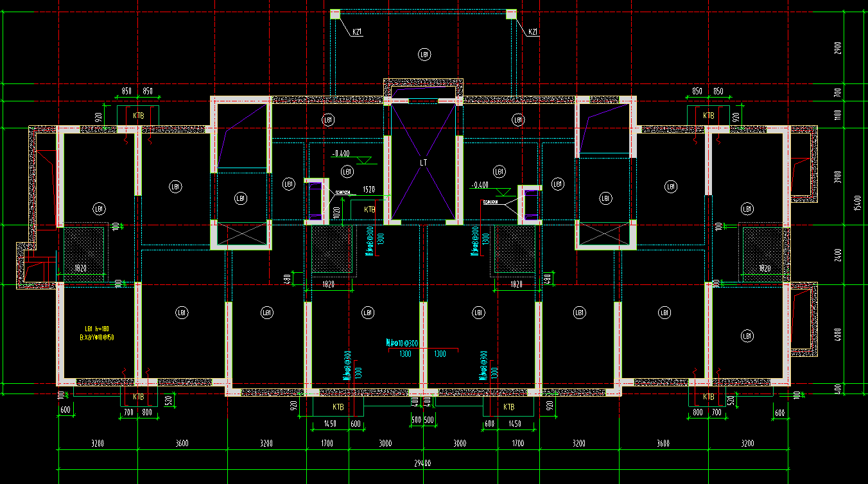Click the LT stairwell label

(x=423, y=163)
